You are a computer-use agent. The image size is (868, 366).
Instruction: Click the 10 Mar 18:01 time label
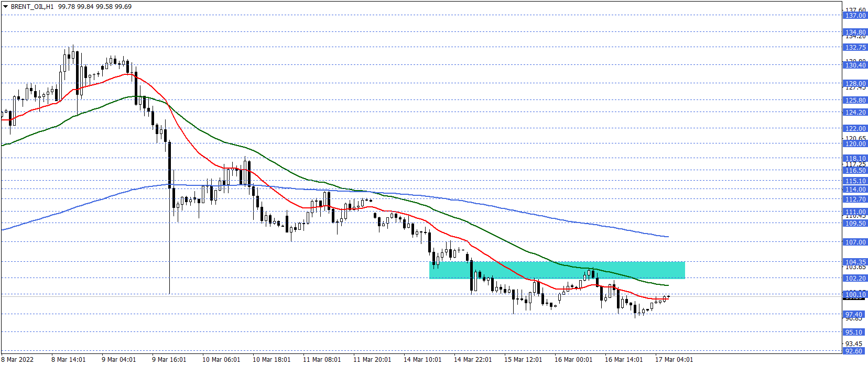(272, 360)
